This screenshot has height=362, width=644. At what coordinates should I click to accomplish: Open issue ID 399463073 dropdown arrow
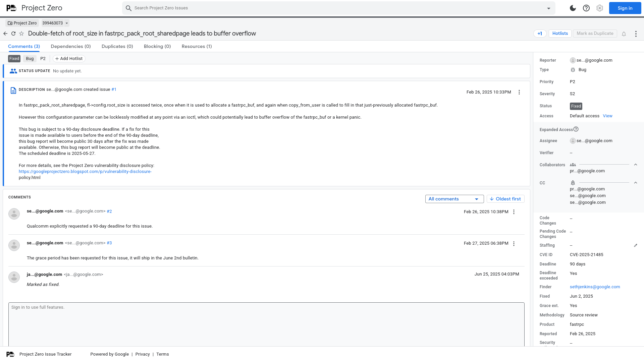pos(67,23)
